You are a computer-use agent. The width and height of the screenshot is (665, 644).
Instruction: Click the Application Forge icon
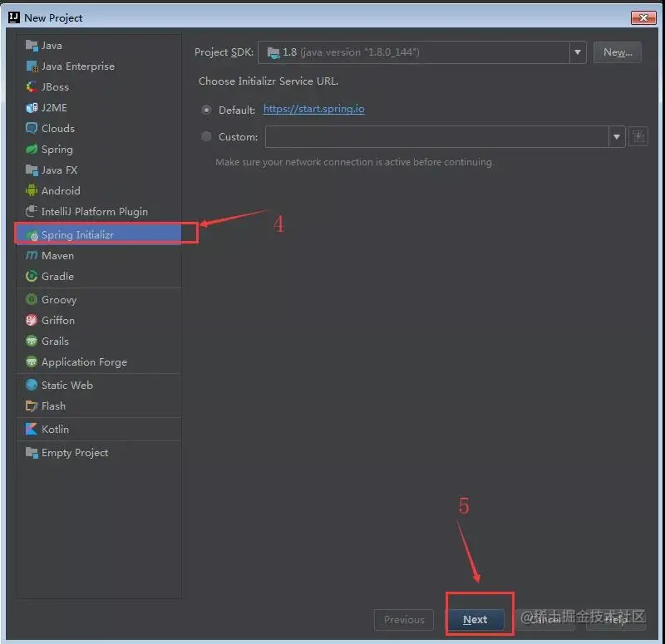(32, 361)
